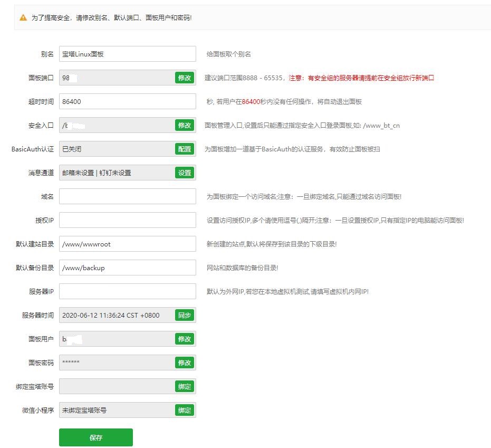The width and height of the screenshot is (491, 448).
Task: Click 绑定 button for 绑定宝塔账号
Action: (184, 387)
